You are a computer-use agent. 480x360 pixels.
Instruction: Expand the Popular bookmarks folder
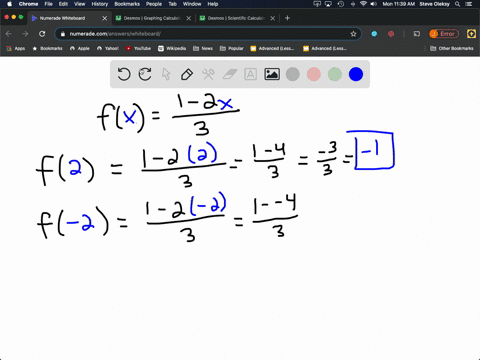232,48
